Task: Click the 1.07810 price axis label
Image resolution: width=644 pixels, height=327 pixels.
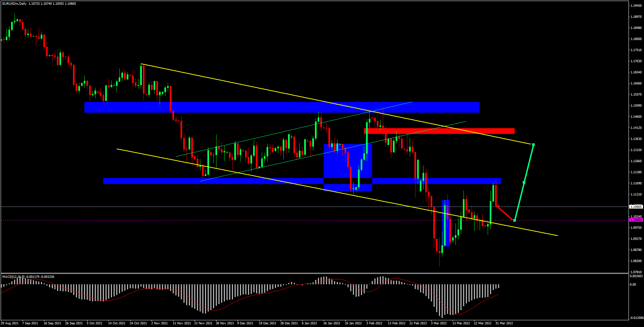Action: click(636, 272)
